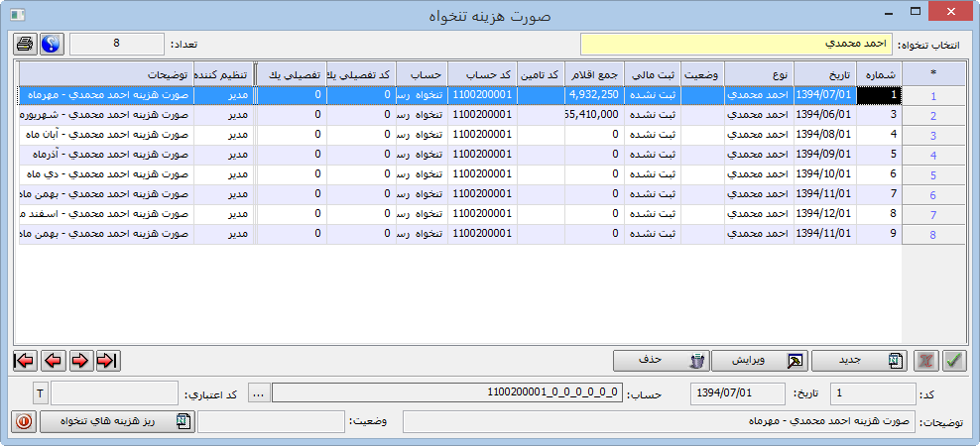
Task: Click the red X cancel button
Action: pyautogui.click(x=926, y=361)
